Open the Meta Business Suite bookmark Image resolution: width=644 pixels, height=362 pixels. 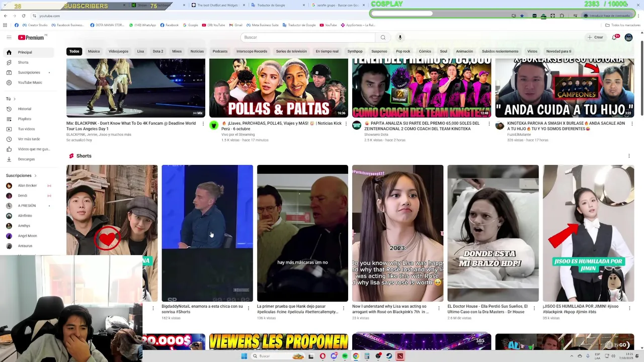262,25
